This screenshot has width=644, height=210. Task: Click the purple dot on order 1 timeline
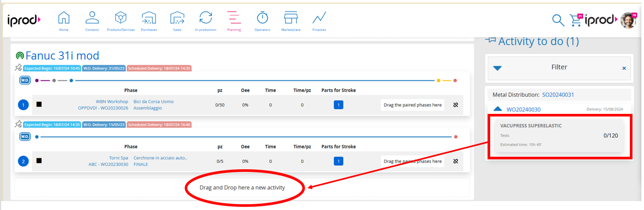[37, 80]
